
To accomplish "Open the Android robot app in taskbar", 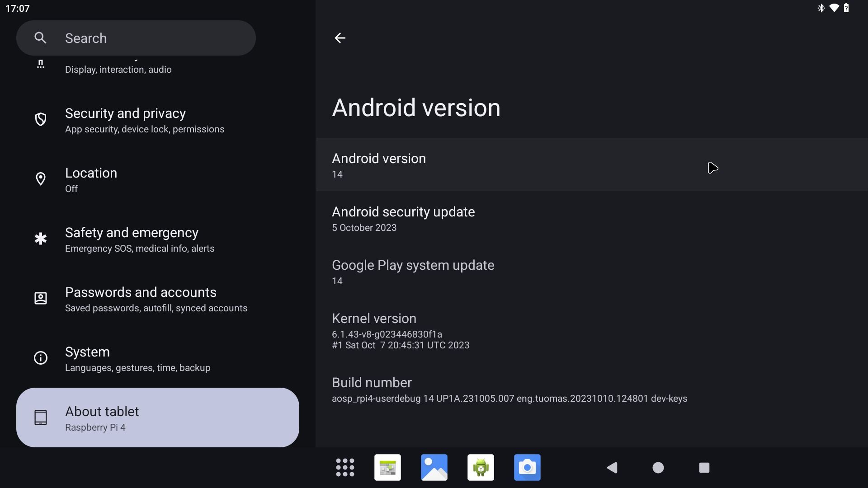I will pos(481,468).
